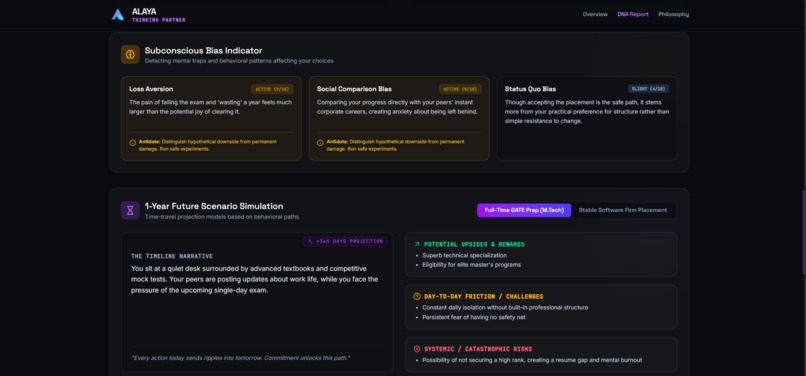Click the 'Time-travel projection models' subtitle

222,217
